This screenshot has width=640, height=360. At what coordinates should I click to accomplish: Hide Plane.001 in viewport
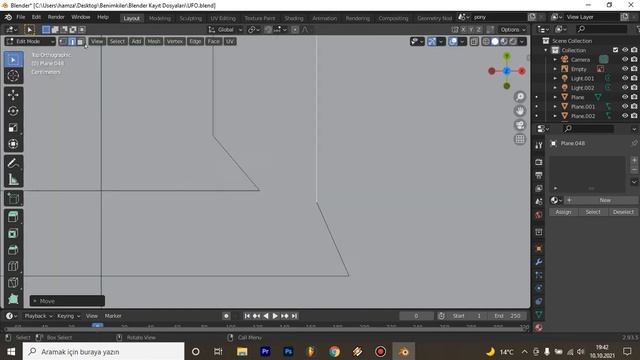(625, 107)
